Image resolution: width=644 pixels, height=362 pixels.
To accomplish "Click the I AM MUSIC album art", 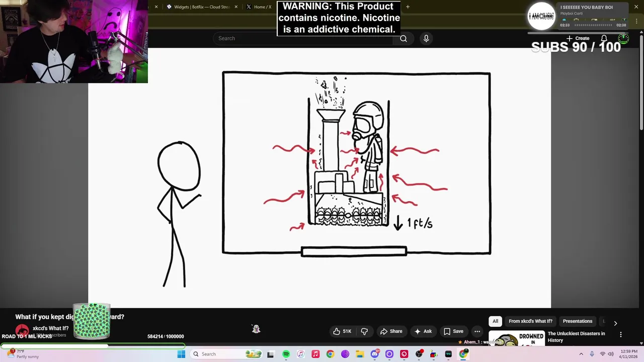I will click(541, 16).
